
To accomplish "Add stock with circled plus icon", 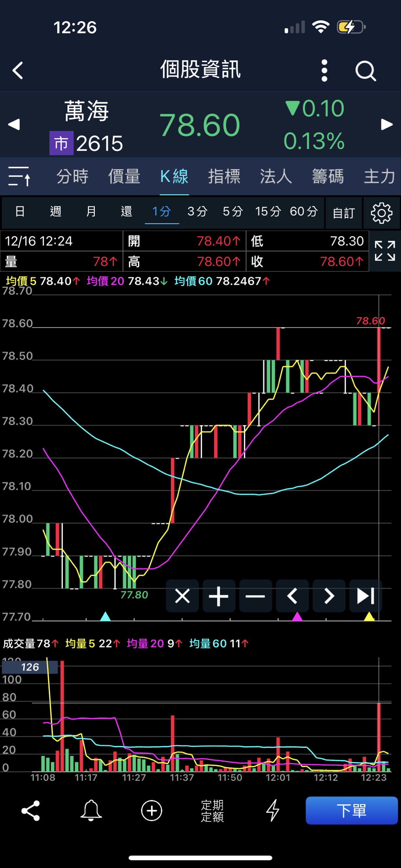I will click(x=151, y=811).
